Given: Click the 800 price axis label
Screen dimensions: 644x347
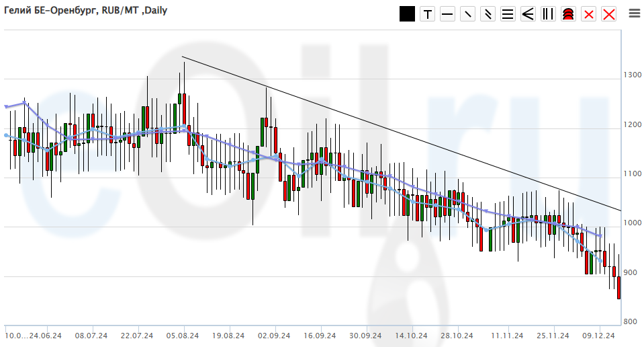Looking at the screenshot, I should click(630, 322).
